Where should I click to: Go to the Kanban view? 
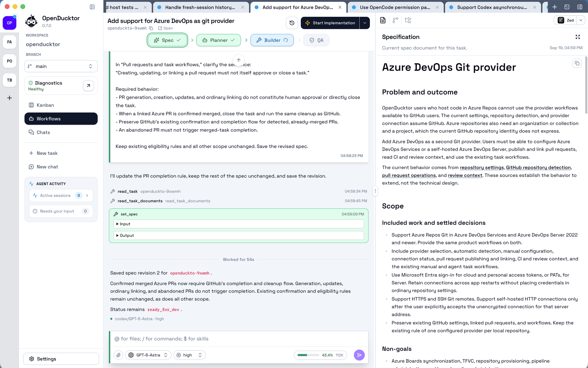coord(61,105)
